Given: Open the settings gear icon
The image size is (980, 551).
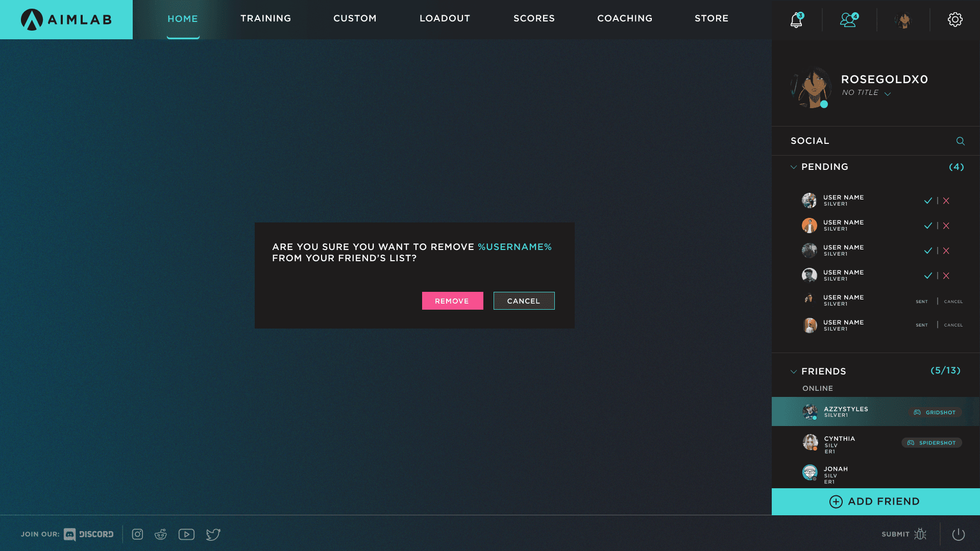Looking at the screenshot, I should tap(955, 20).
